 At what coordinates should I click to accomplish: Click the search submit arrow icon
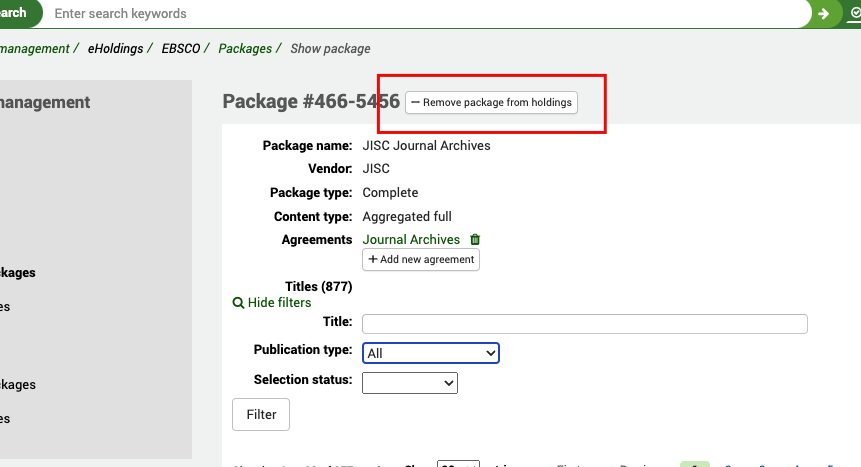point(823,14)
